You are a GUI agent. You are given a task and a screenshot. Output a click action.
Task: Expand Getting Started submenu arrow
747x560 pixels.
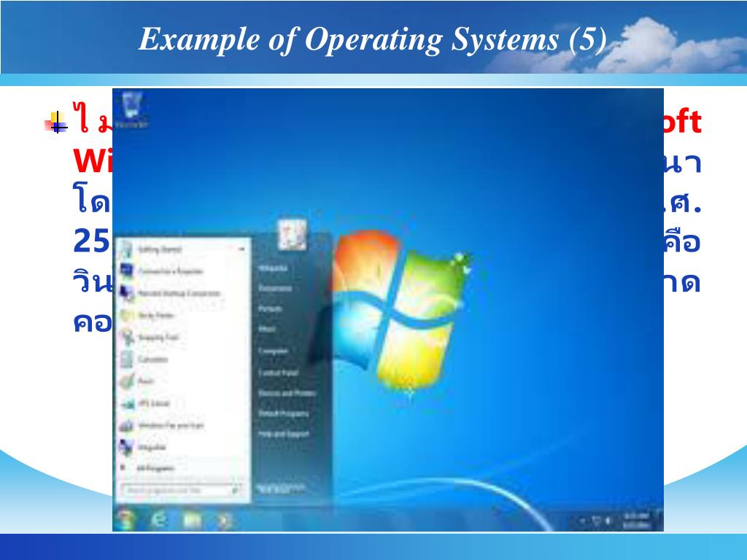point(241,249)
